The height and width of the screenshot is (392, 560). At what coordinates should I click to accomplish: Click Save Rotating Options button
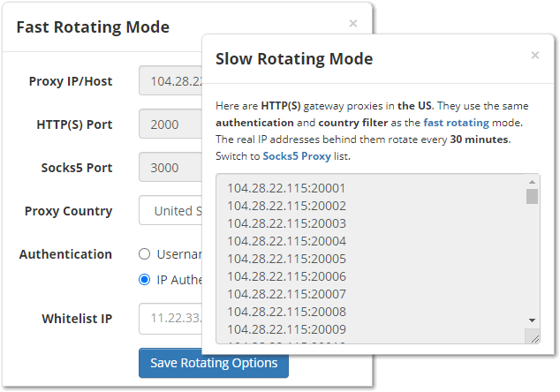point(214,363)
